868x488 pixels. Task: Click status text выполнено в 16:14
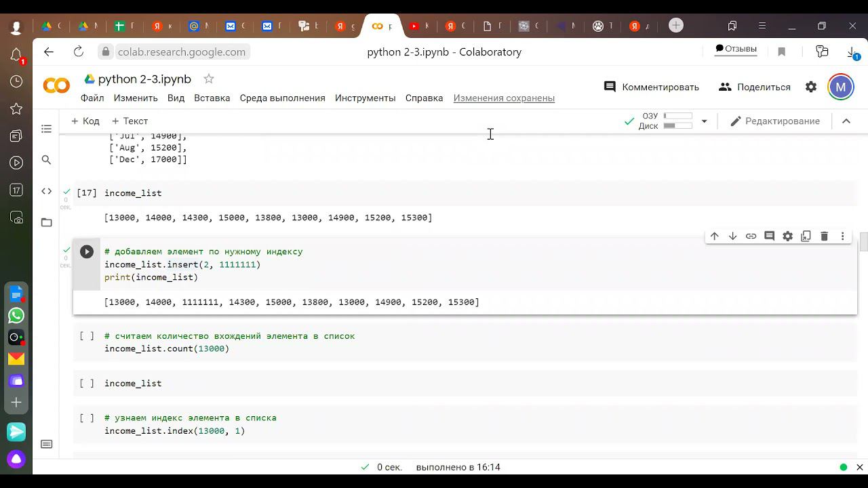click(458, 467)
